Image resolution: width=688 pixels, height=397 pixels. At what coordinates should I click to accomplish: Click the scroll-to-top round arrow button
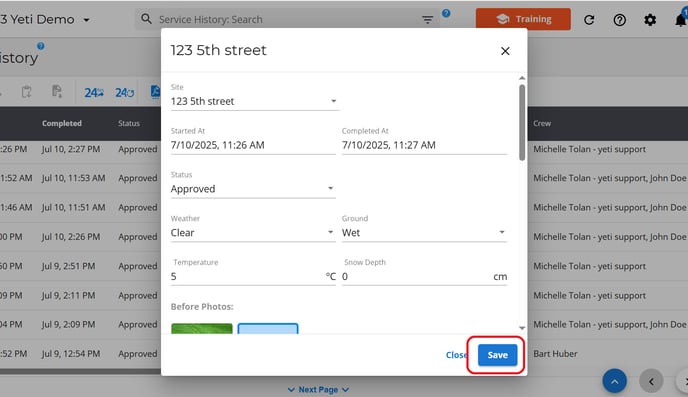614,381
